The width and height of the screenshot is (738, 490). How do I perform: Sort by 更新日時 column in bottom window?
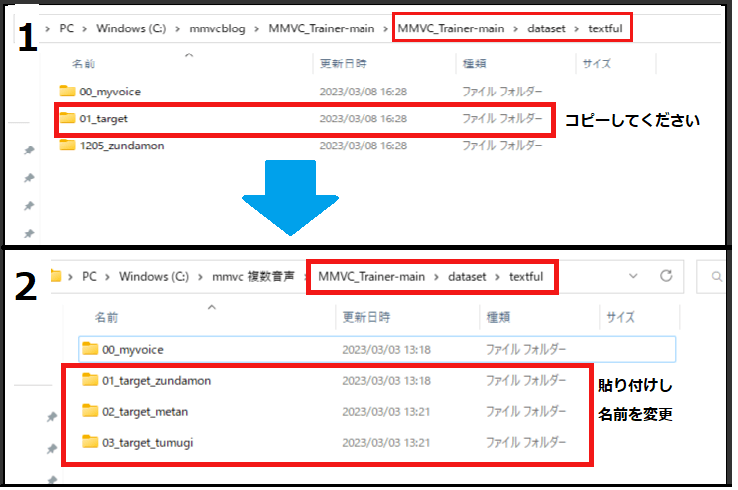[366, 317]
